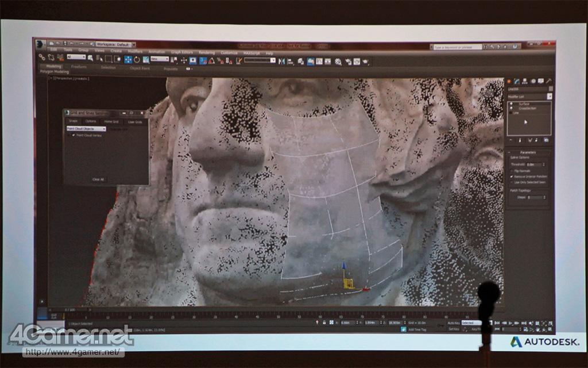This screenshot has height=368, width=588.
Task: Uncheck Remove Interior Patches
Action: 512,177
